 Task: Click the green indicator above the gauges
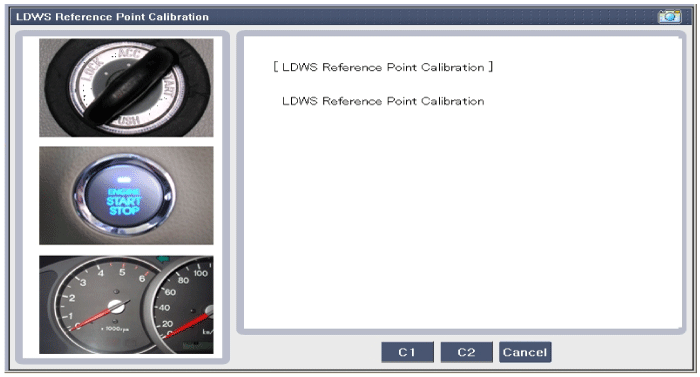(x=163, y=259)
